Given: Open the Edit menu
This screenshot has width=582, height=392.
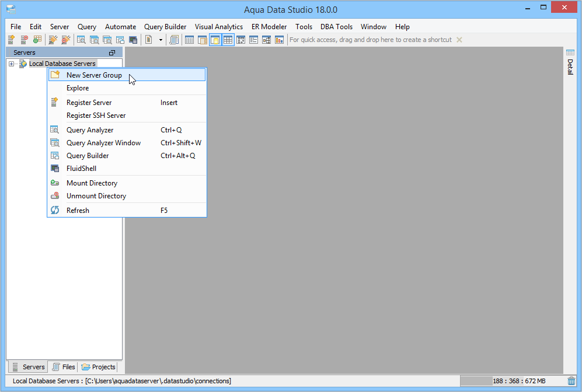Looking at the screenshot, I should click(x=36, y=27).
